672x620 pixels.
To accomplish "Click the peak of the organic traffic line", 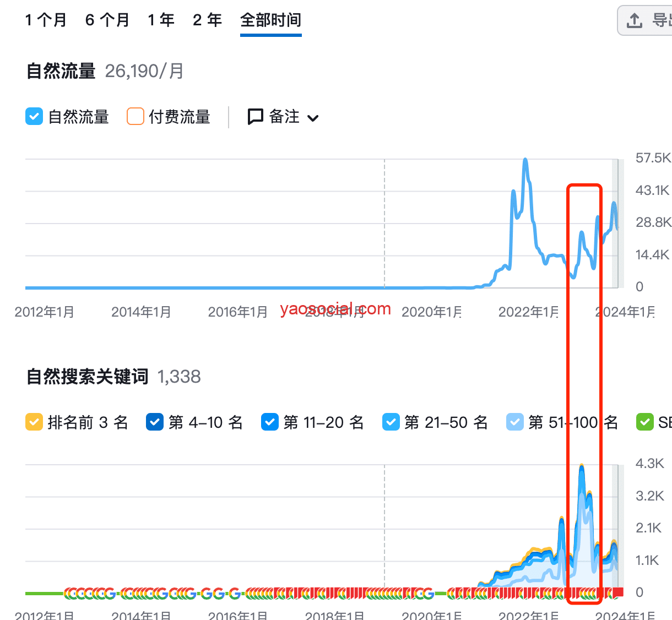I will point(525,160).
